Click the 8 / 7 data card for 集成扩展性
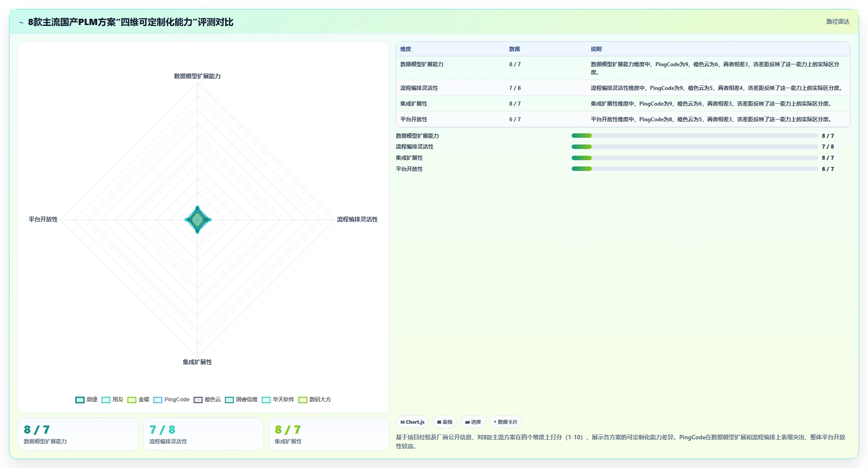 [x=329, y=434]
